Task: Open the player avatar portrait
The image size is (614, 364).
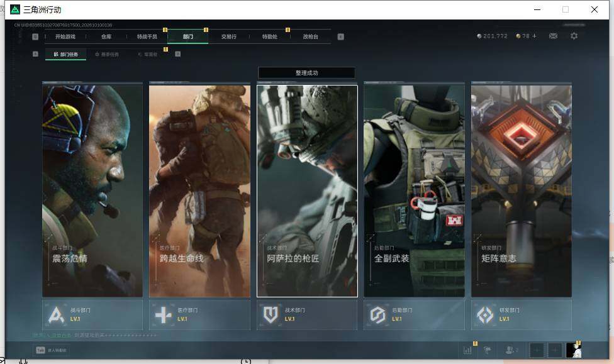Action: click(x=574, y=350)
